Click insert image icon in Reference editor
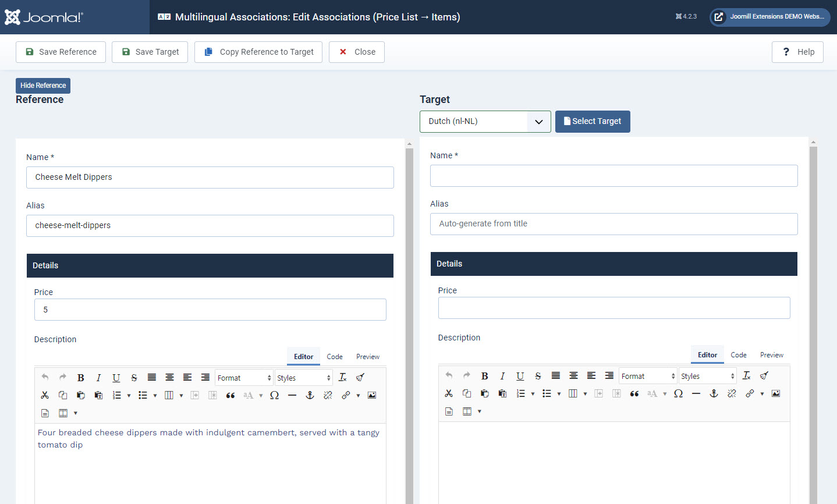Screen dimensions: 837x504 pyautogui.click(x=372, y=395)
